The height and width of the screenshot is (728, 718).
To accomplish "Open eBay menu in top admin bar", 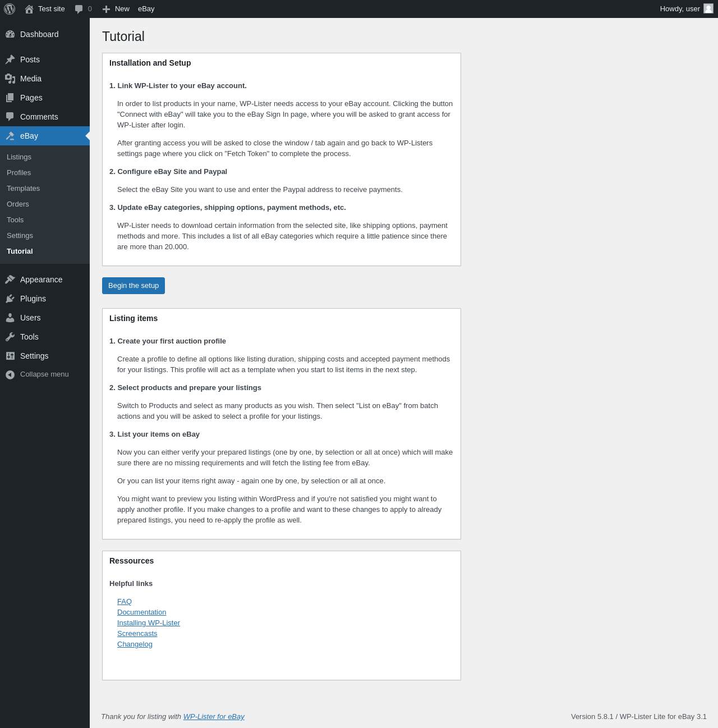I will 146,9.
